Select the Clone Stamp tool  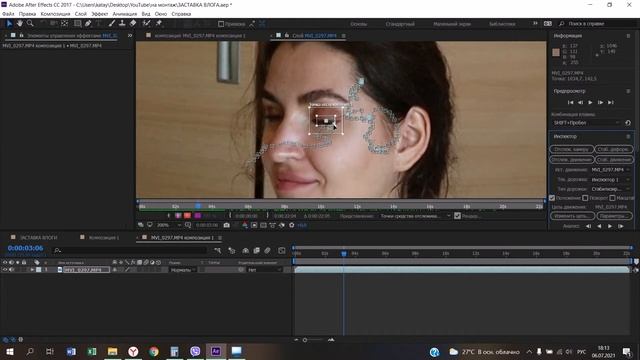click(122, 24)
